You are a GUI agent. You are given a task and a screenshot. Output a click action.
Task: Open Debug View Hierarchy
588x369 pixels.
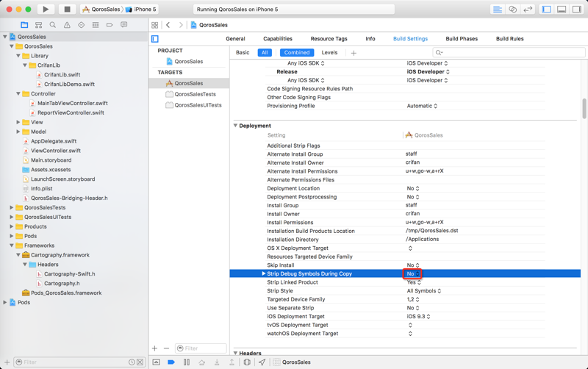click(x=247, y=362)
